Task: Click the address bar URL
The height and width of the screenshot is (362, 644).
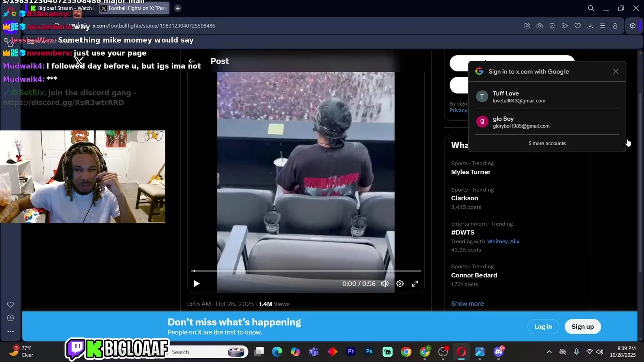Action: click(154, 26)
